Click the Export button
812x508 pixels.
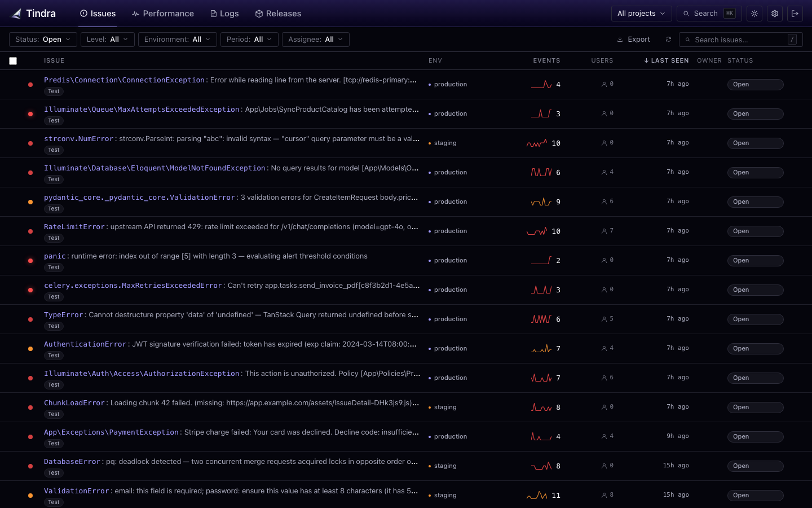tap(633, 40)
